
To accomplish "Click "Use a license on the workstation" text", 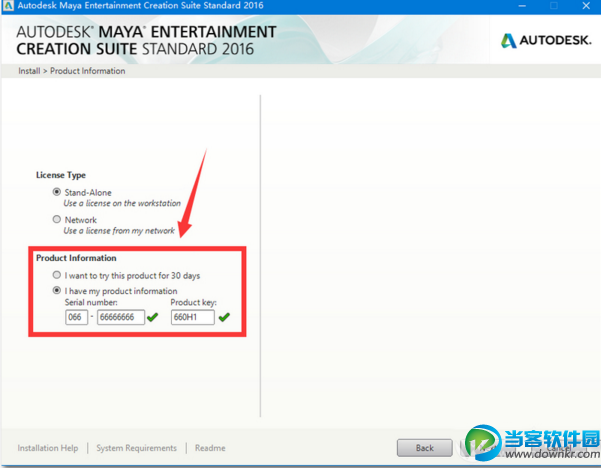I will [122, 203].
